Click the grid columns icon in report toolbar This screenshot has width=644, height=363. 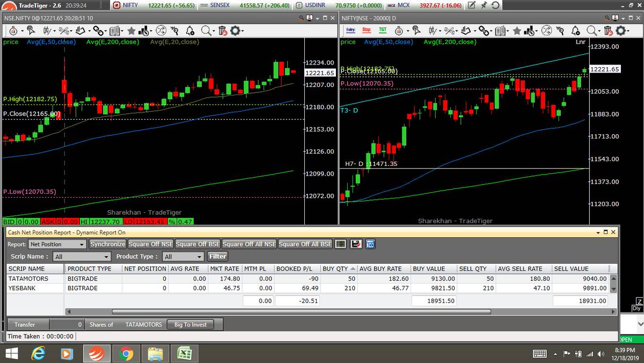coord(340,244)
